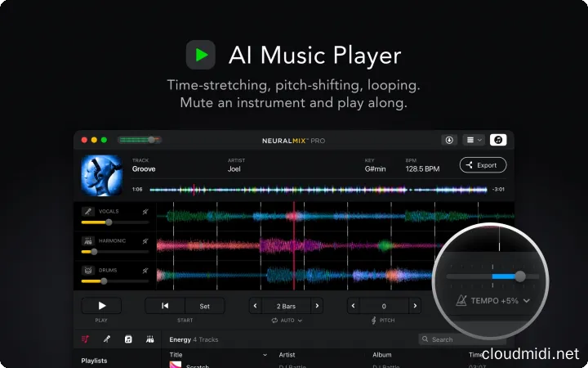Sort tracks by Artist column header
This screenshot has width=588, height=368.
287,355
